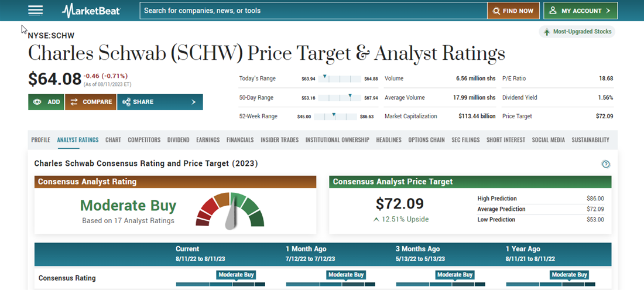This screenshot has height=290, width=644.
Task: View the SEC FILINGS tab
Action: point(465,139)
